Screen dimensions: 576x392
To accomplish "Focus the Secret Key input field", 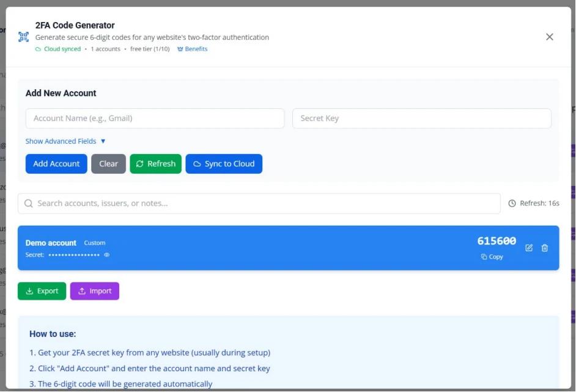I will pyautogui.click(x=421, y=118).
